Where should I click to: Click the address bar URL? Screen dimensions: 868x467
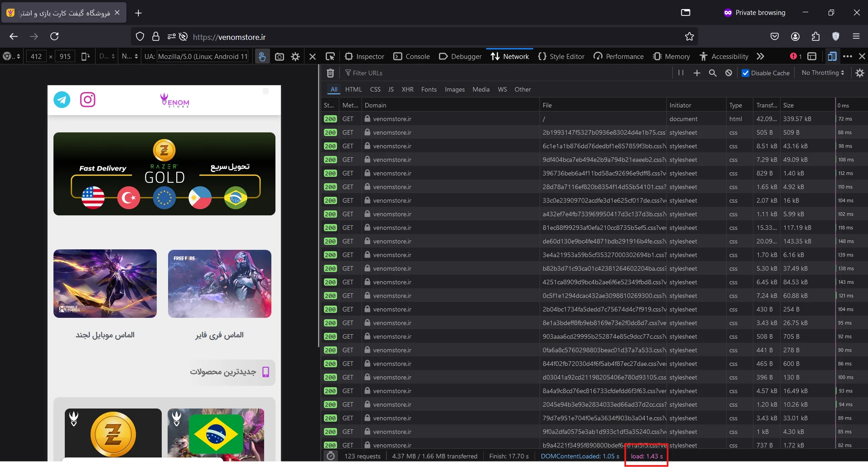pyautogui.click(x=229, y=37)
